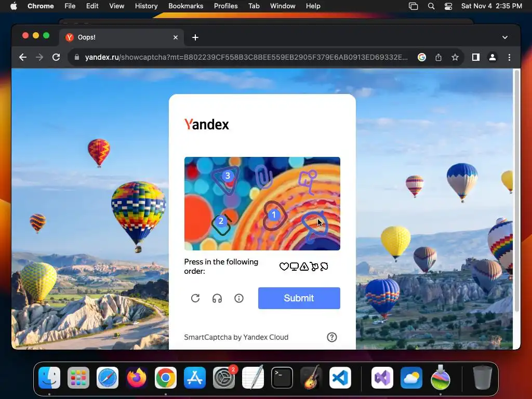Click the shape marked 2
Viewport: 532px width, 399px height.
222,224
